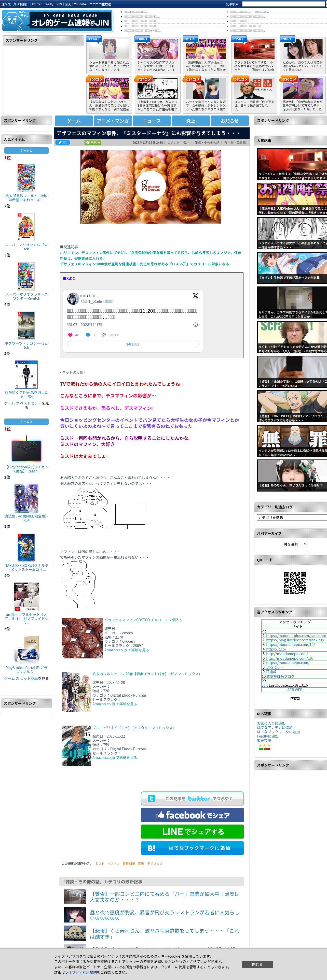Click the デザフェス related tag
The height and width of the screenshot is (980, 327).
pos(155,863)
